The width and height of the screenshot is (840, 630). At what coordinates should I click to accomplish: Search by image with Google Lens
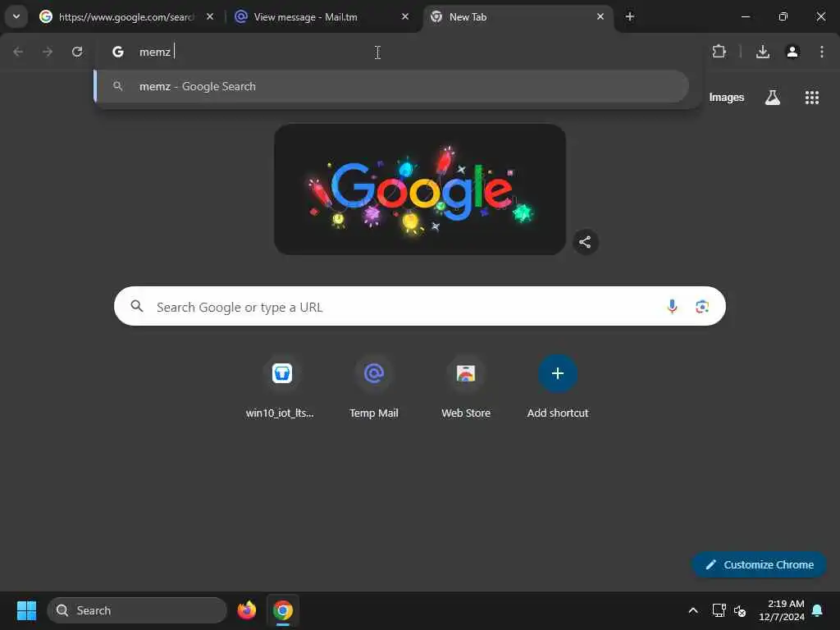[x=702, y=307]
